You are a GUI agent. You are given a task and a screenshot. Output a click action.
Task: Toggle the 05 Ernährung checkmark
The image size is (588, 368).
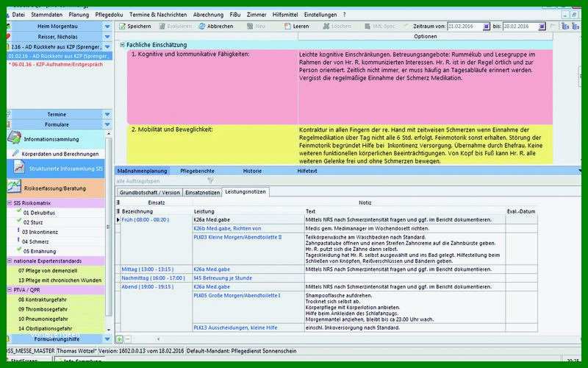19,250
